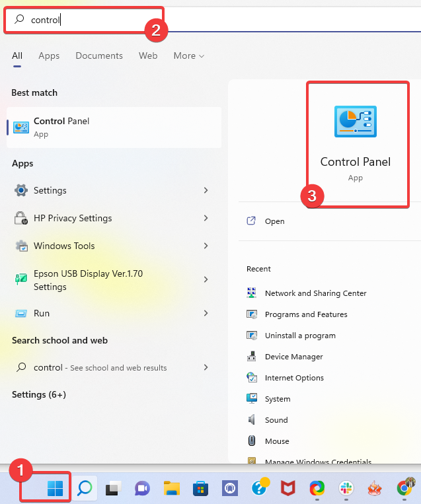Open Task View from the taskbar
421x504 pixels.
(x=114, y=489)
